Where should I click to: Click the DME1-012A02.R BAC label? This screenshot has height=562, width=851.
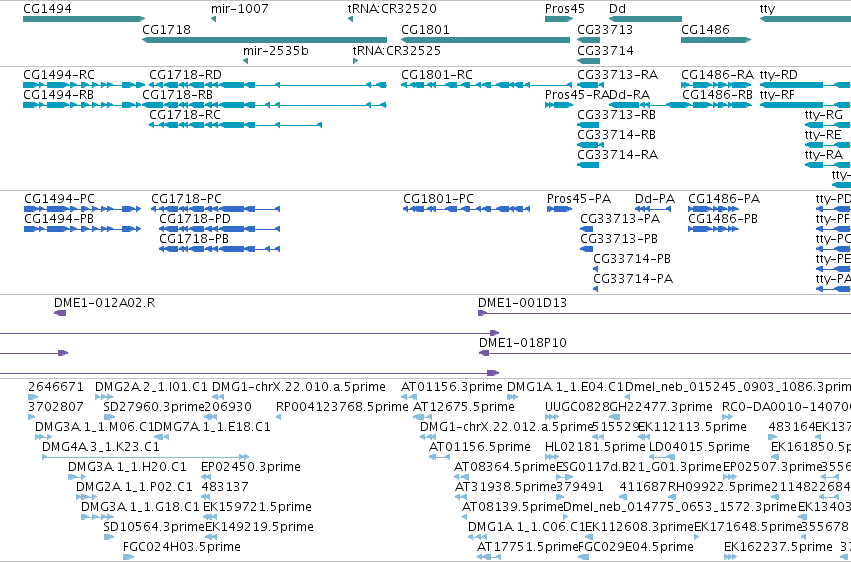[x=104, y=303]
